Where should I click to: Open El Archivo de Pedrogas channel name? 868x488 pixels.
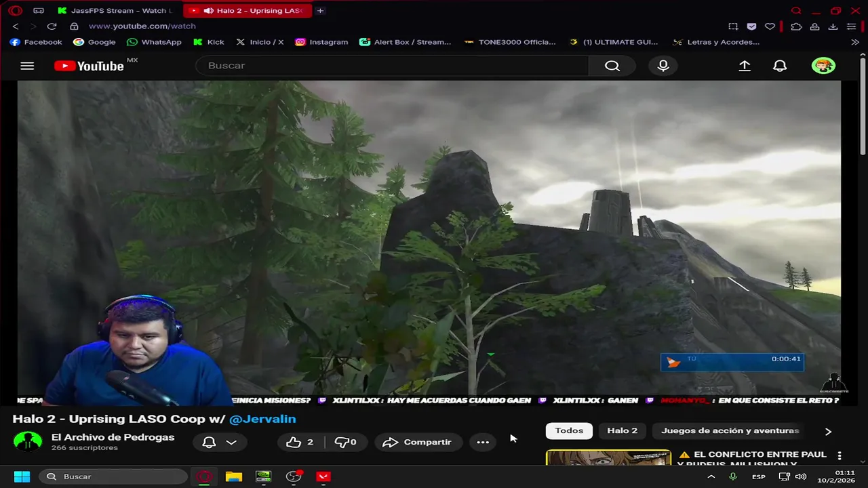[113, 437]
